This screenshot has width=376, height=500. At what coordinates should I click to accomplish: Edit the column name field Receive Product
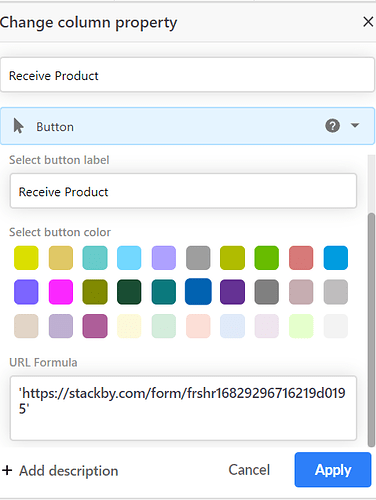click(187, 75)
